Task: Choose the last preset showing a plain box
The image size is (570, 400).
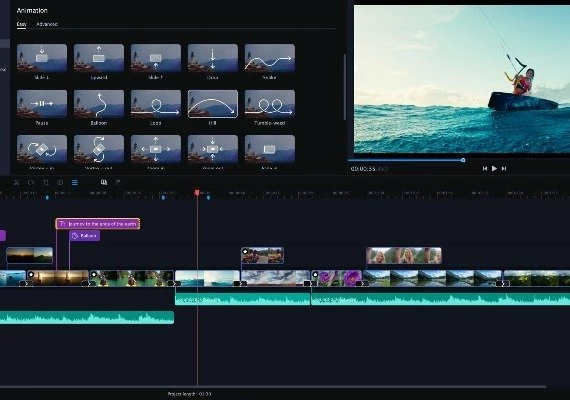Action: tap(270, 149)
